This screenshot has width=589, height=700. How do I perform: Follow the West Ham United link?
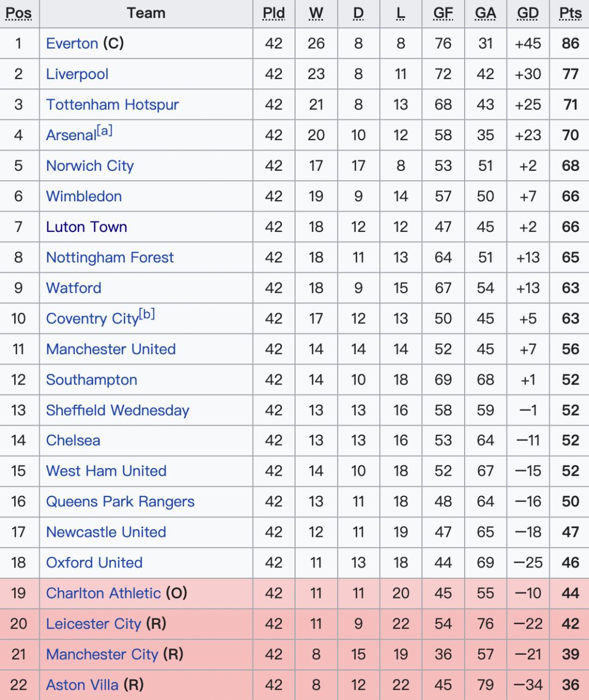tap(106, 471)
